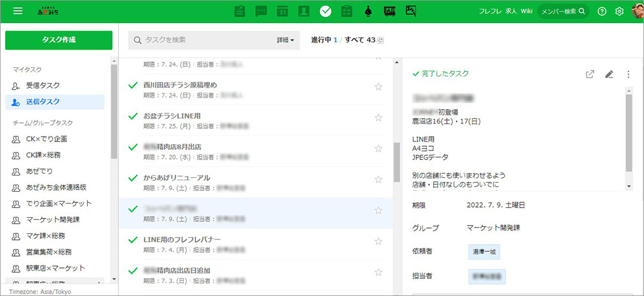Click the down arrow of the task description scrollbar
The height and width of the screenshot is (296, 644).
click(x=628, y=186)
